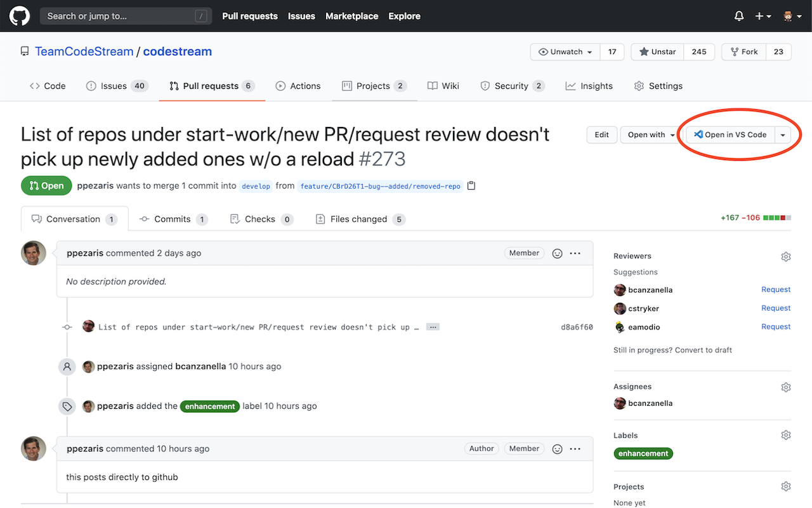Request review from bcanzanella
This screenshot has width=812, height=508.
click(x=776, y=290)
